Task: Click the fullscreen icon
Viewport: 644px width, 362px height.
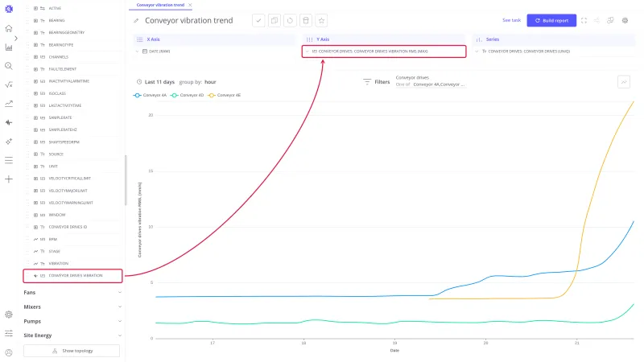Action: click(584, 21)
